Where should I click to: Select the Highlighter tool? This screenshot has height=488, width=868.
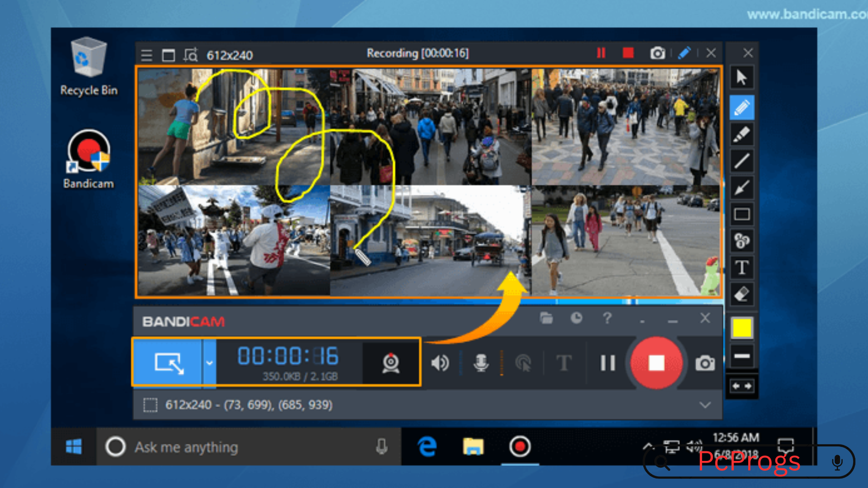pyautogui.click(x=742, y=134)
